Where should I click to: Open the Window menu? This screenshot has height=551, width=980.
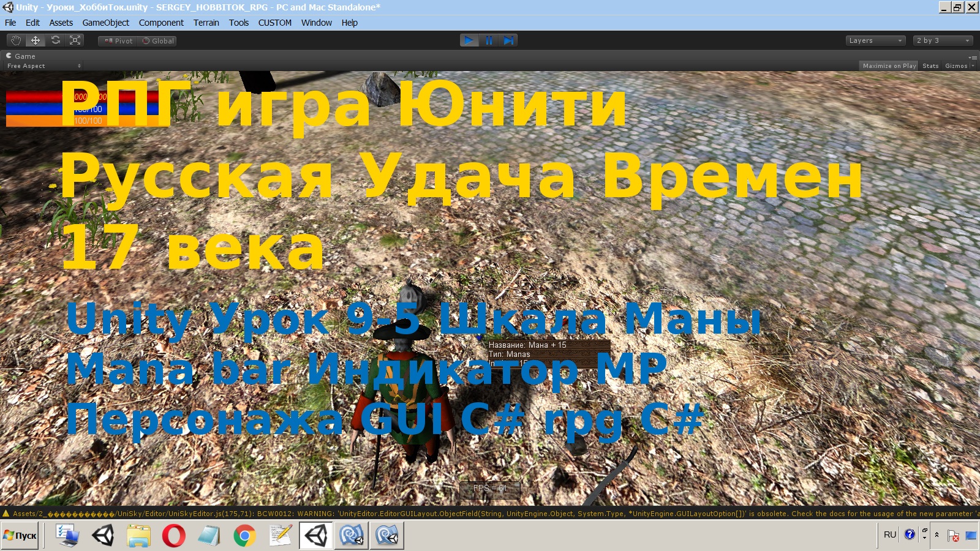[x=317, y=23]
